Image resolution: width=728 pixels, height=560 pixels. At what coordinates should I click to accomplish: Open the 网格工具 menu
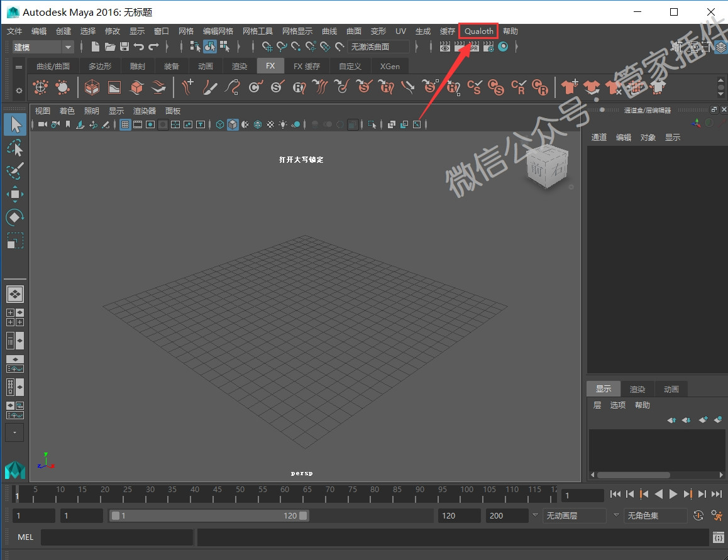pyautogui.click(x=258, y=31)
